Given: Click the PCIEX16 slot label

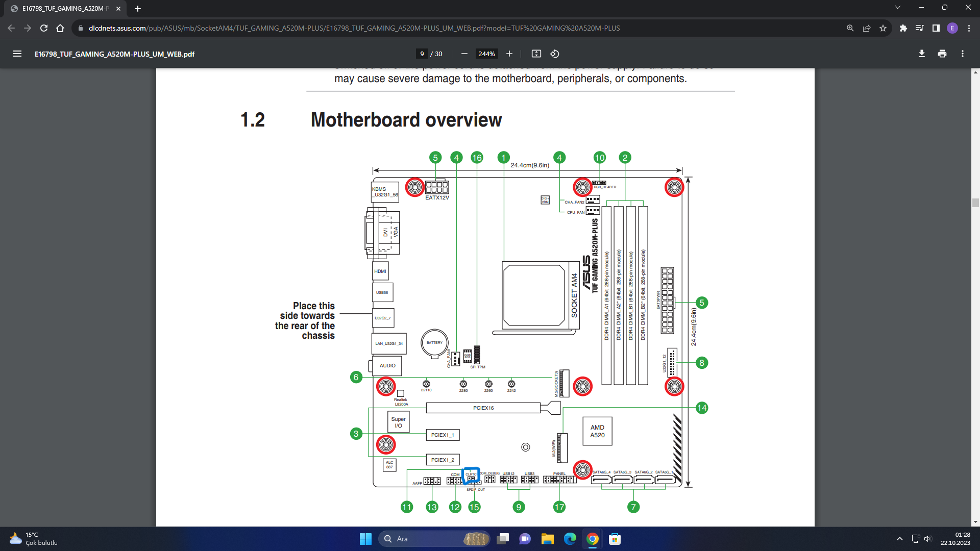Looking at the screenshot, I should pyautogui.click(x=483, y=408).
